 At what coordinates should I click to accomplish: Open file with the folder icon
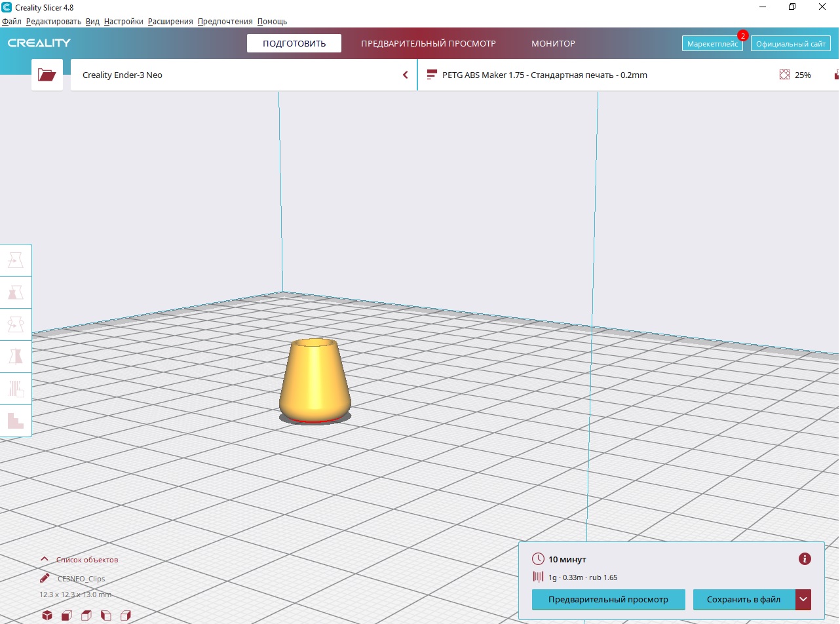[47, 75]
